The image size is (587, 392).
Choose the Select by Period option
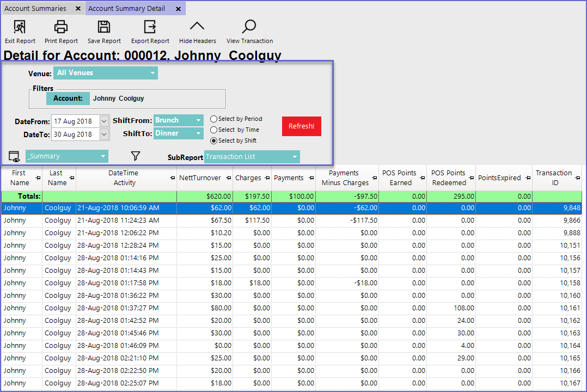(214, 119)
